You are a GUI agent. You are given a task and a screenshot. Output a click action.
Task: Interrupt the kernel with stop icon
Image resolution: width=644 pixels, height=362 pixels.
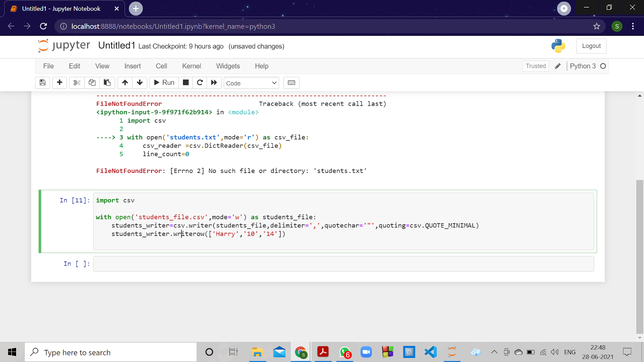[186, 82]
